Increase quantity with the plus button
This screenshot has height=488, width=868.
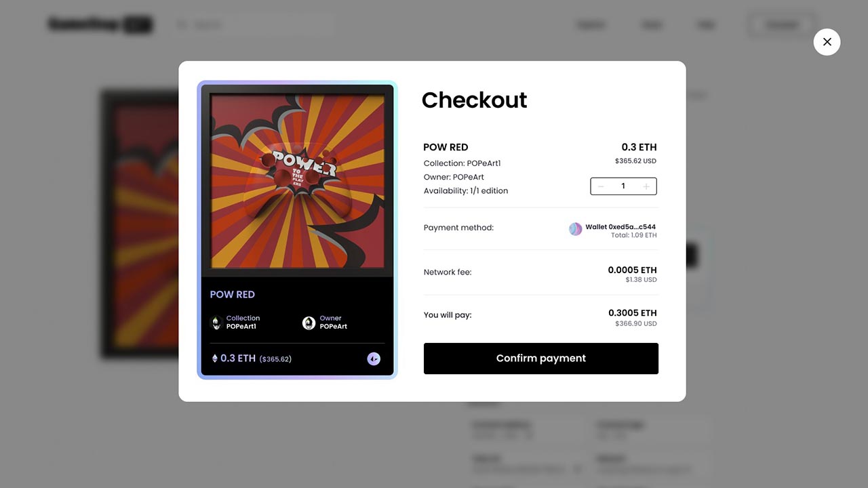[646, 186]
